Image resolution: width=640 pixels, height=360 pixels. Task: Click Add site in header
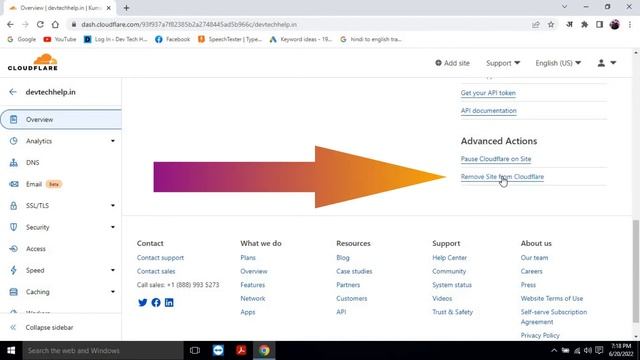[452, 63]
